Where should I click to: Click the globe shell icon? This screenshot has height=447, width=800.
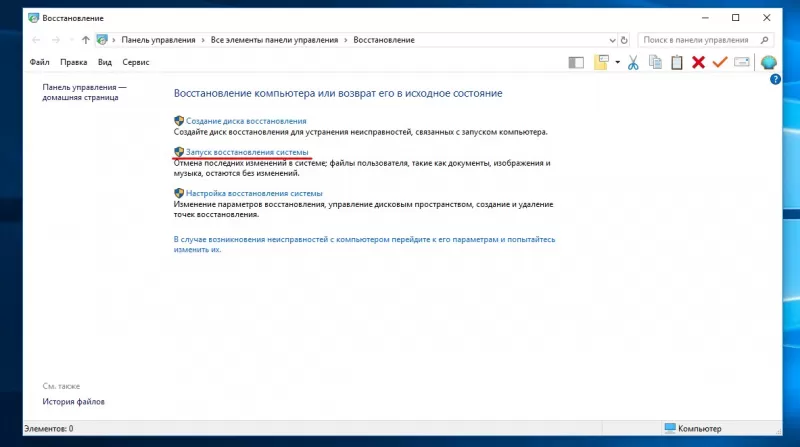(768, 62)
